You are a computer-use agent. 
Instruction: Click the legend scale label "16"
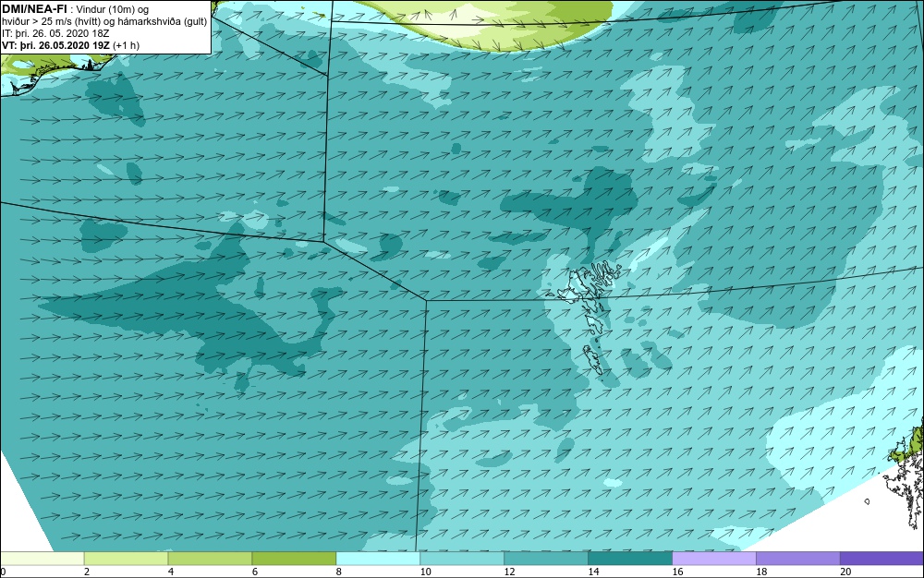pyautogui.click(x=677, y=572)
